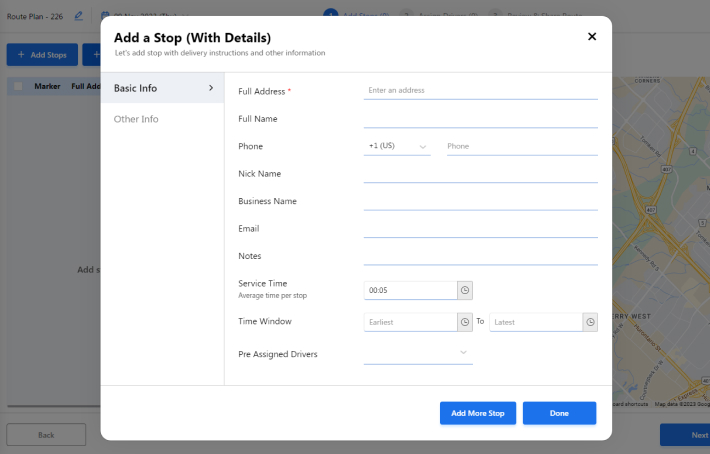Click the Back button behind the dialog
The width and height of the screenshot is (710, 454).
coord(46,435)
